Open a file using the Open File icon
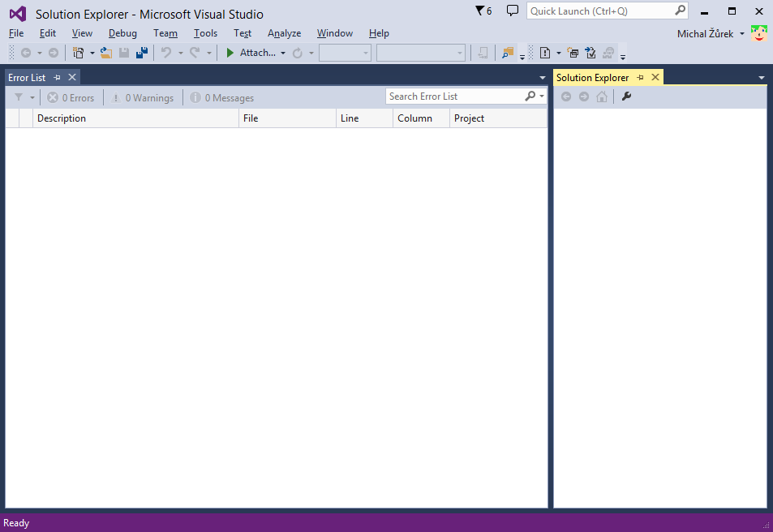 pos(106,53)
